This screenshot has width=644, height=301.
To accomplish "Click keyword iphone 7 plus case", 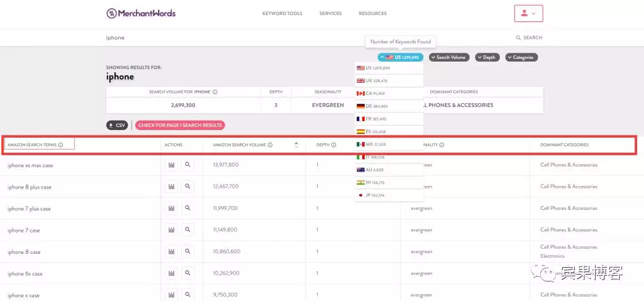I will pos(29,209).
